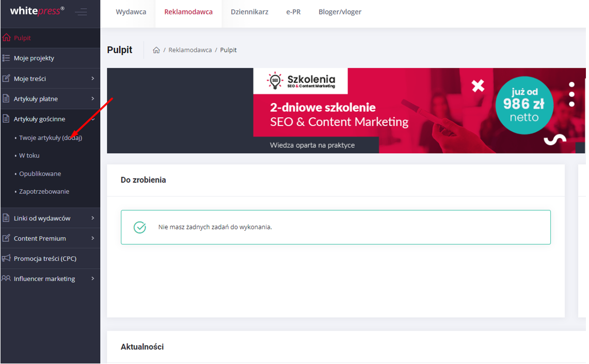Screen dimensions: 589x364
Task: Open the Opublikowane submenu item
Action: [x=40, y=174]
